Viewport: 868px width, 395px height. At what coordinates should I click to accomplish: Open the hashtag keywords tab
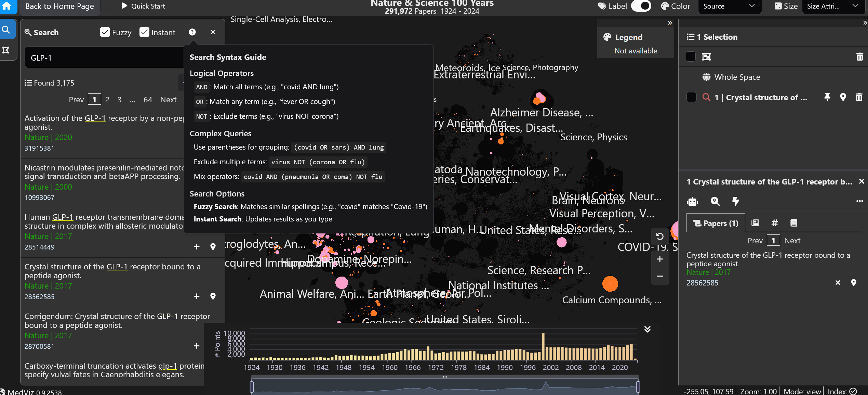tap(775, 223)
